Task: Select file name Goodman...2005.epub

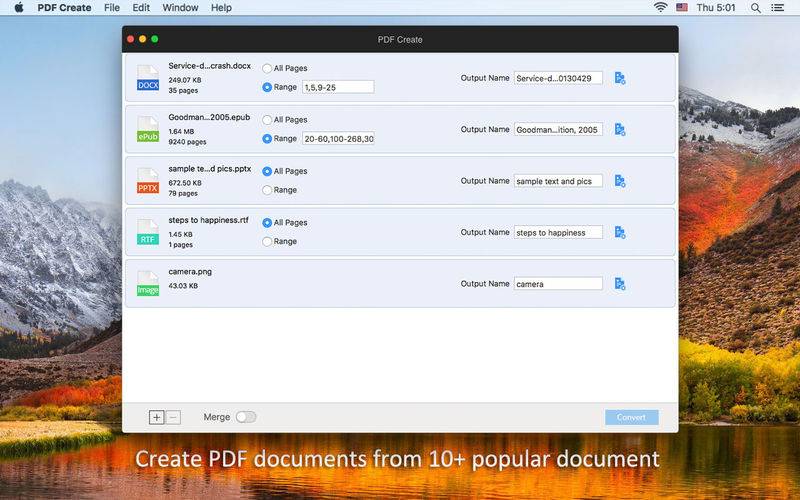Action: [x=209, y=117]
